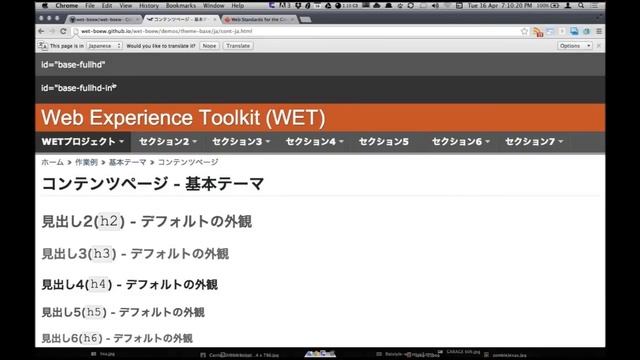Open the Japanese language dropdown
Viewport: 640px width, 360px height.
[104, 46]
